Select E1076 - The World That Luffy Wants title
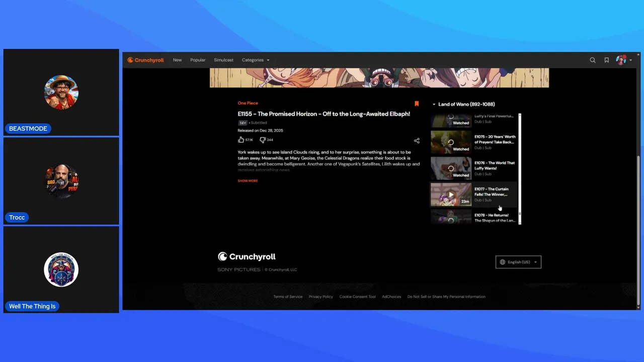Viewport: 644px width, 362px height. click(495, 165)
